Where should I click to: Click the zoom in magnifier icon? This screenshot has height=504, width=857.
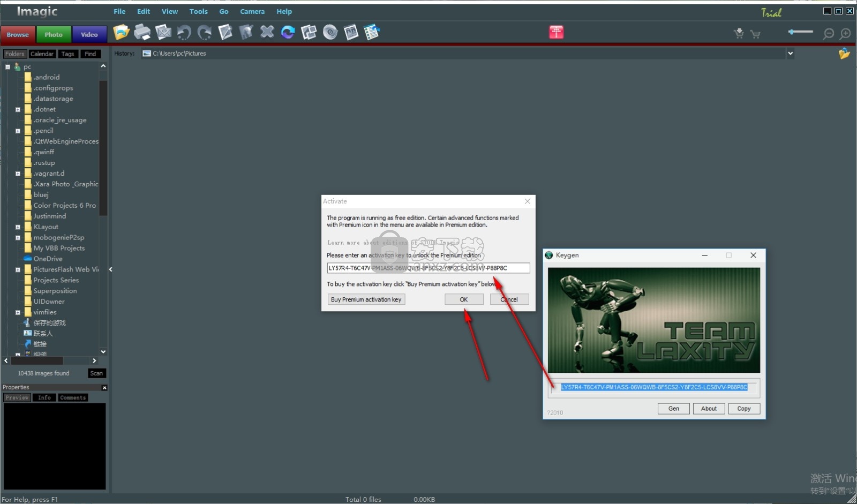pyautogui.click(x=845, y=34)
